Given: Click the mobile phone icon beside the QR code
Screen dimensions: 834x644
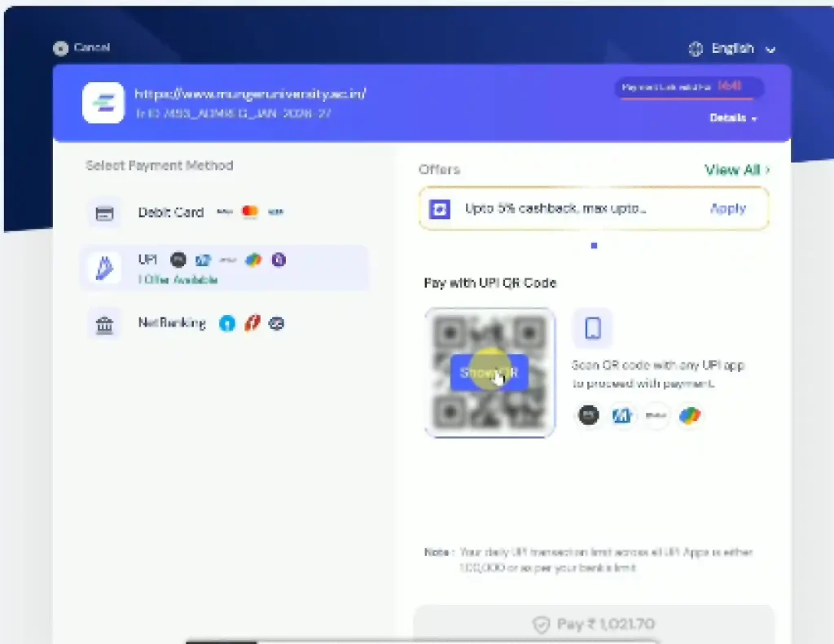Looking at the screenshot, I should (x=593, y=328).
